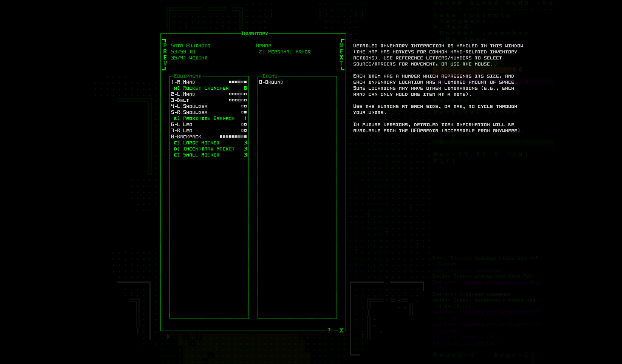Click the Armor heading

pos(264,45)
